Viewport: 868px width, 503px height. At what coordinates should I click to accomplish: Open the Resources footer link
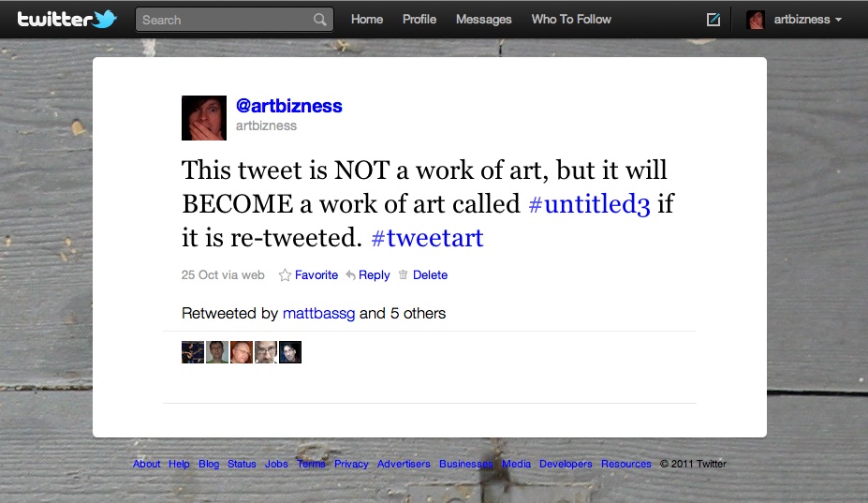tap(626, 465)
